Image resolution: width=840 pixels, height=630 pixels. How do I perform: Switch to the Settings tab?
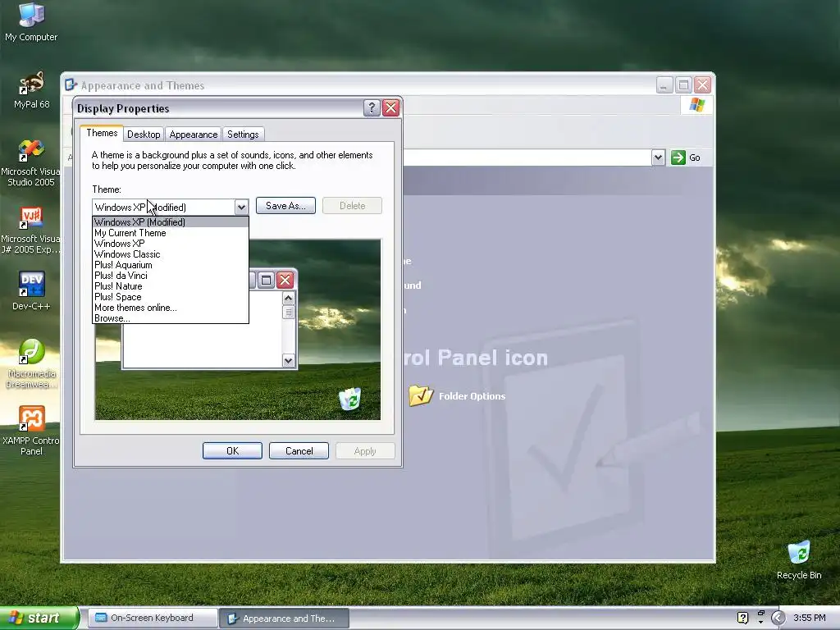[243, 135]
